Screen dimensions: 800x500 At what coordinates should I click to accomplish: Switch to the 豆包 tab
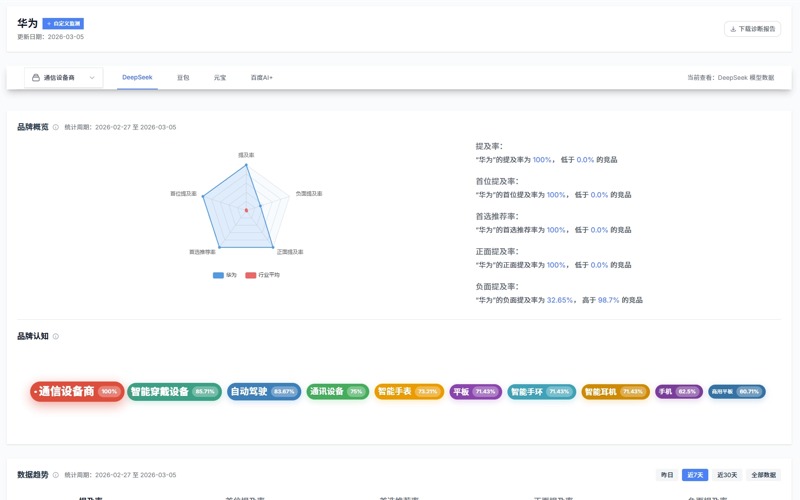(x=183, y=77)
